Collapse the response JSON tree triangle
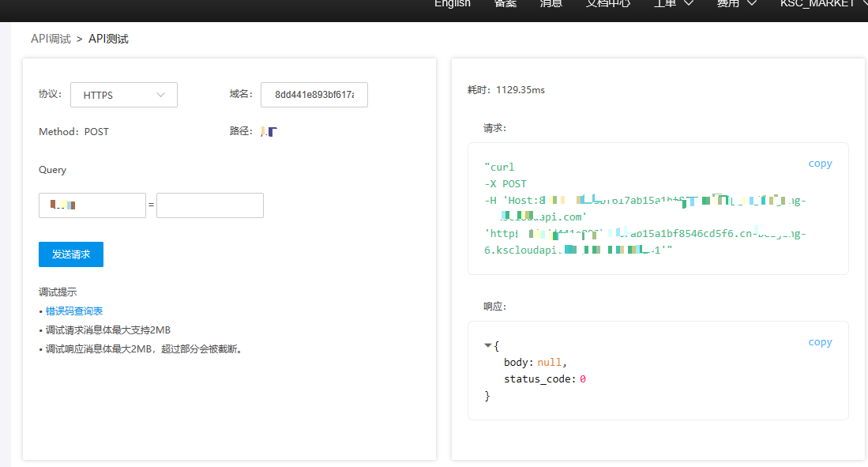Viewport: 868px width, 467px height. [x=488, y=346]
